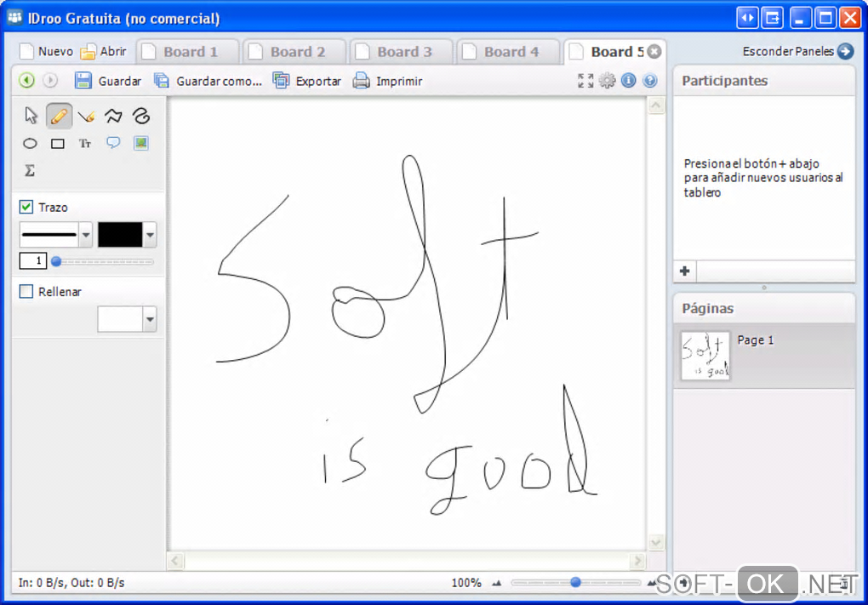The height and width of the screenshot is (605, 868).
Task: Select the pencil drawing tool
Action: click(59, 116)
